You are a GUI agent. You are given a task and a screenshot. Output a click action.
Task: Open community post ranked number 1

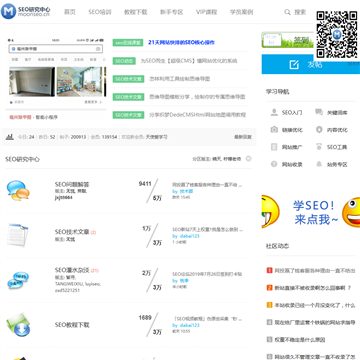point(315,271)
